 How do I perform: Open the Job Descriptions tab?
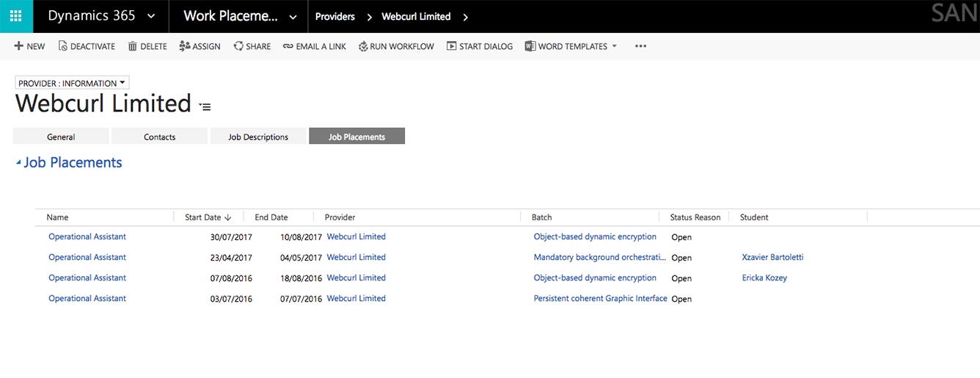[x=258, y=137]
